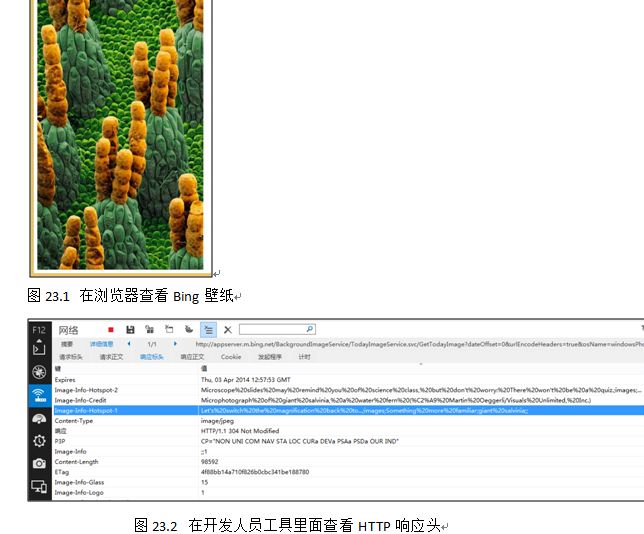Click the CP="NON UNI COM NAV" value
The image size is (644, 534).
pos(300,441)
